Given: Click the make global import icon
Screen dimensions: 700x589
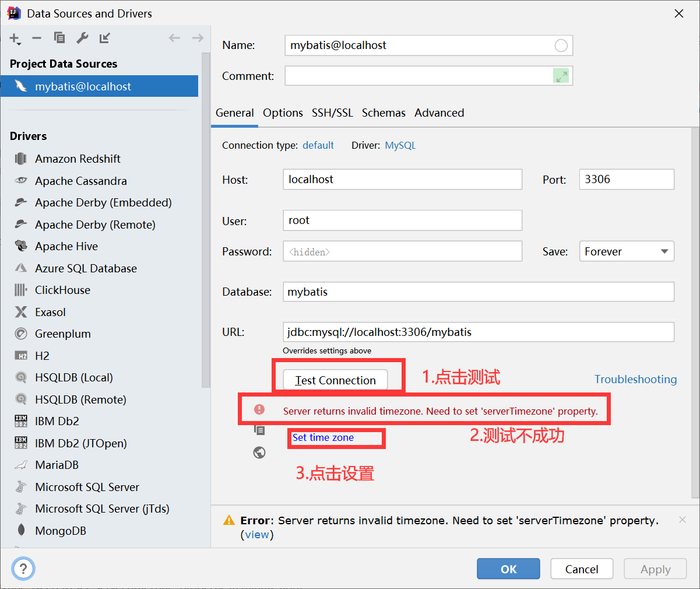Looking at the screenshot, I should coord(105,38).
